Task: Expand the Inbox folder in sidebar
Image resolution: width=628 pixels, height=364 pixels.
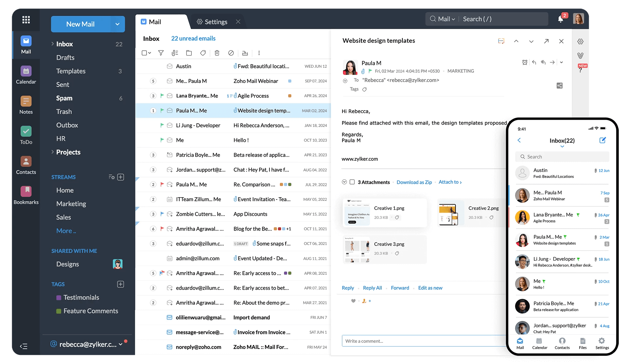Action: (52, 43)
